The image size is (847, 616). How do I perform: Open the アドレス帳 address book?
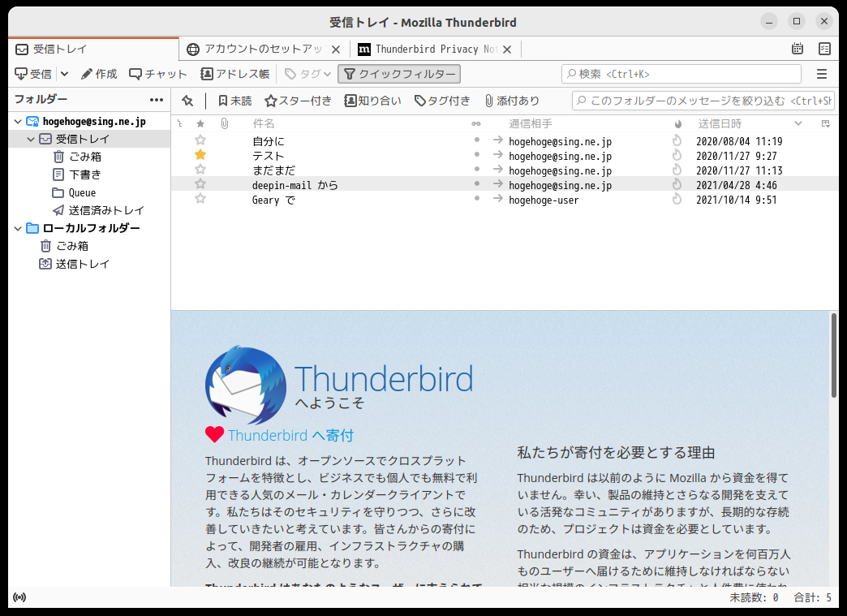(235, 74)
